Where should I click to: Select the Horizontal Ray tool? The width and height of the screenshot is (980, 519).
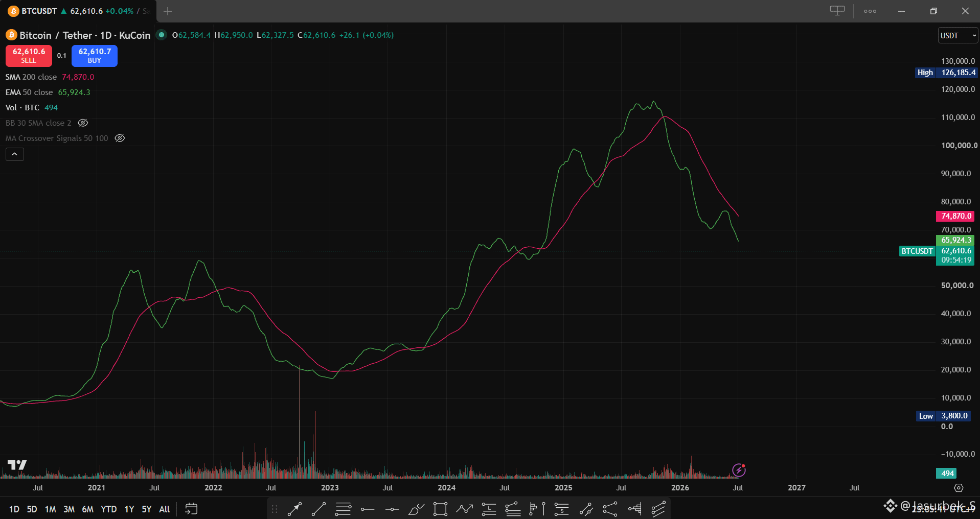(x=368, y=509)
